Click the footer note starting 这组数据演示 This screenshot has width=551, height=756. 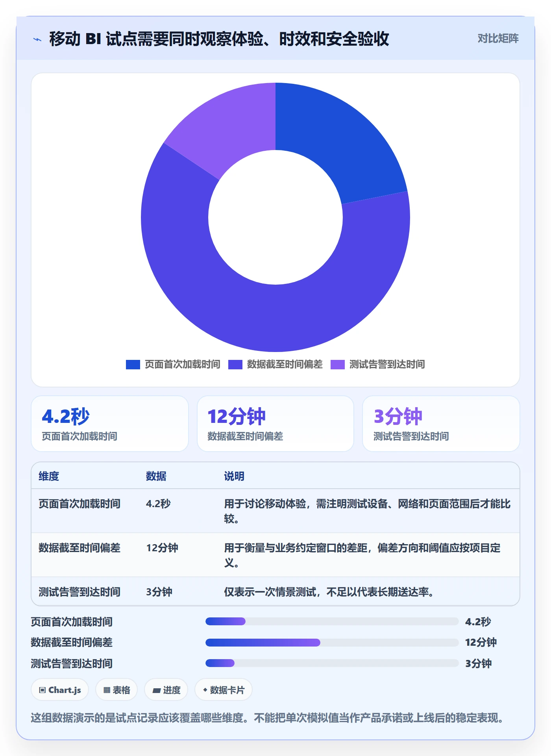267,718
